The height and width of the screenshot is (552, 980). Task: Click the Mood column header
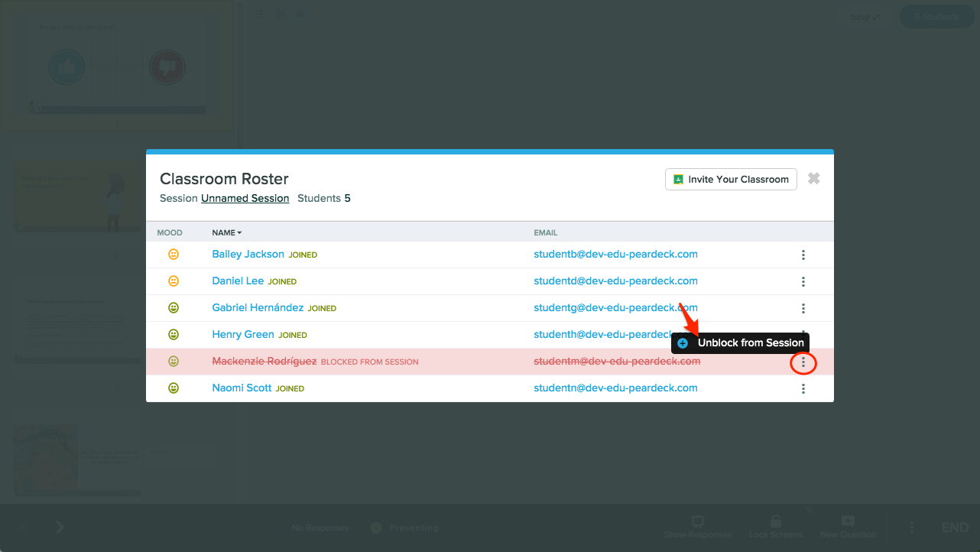pyautogui.click(x=168, y=232)
